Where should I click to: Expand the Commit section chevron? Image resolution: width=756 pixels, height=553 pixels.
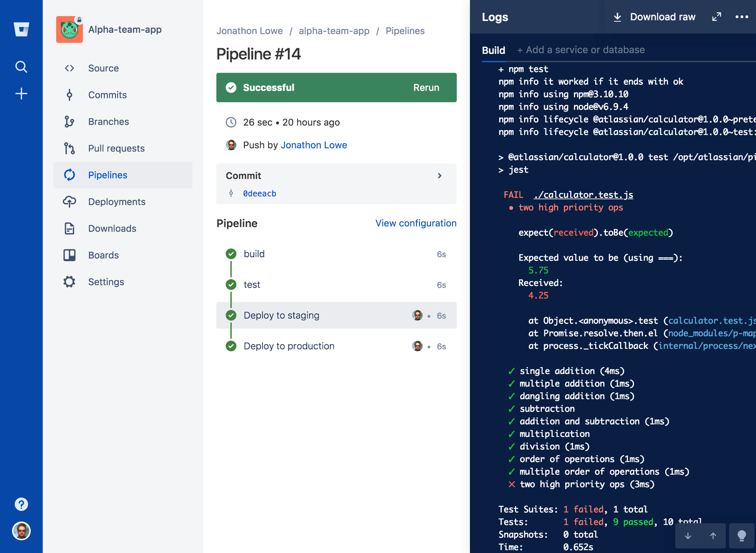pos(440,176)
